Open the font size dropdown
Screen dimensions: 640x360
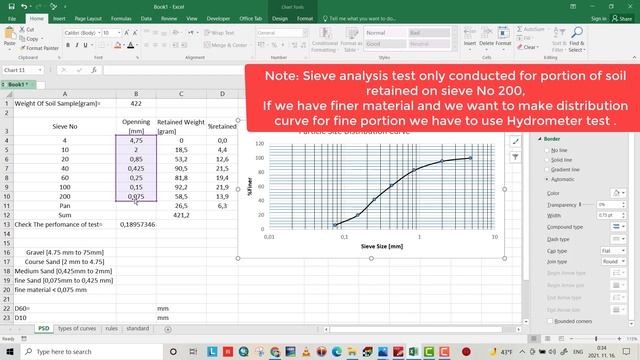[x=119, y=33]
